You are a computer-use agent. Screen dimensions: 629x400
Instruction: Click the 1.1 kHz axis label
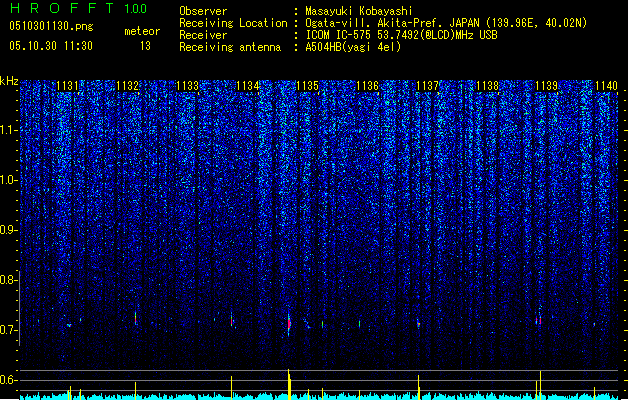pos(8,130)
